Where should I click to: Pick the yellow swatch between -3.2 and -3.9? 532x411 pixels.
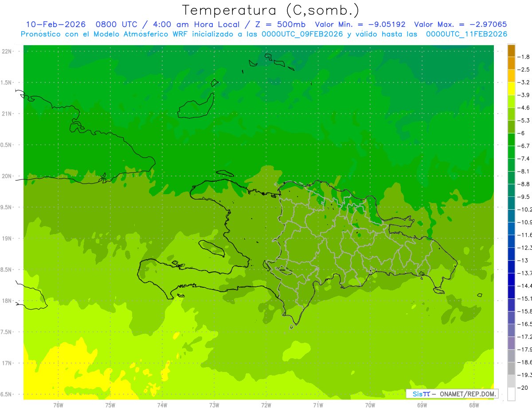pos(511,89)
